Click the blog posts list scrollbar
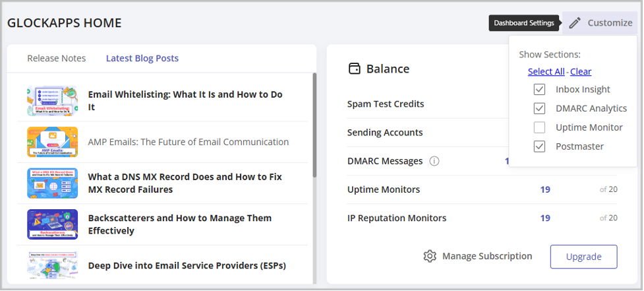 click(314, 125)
